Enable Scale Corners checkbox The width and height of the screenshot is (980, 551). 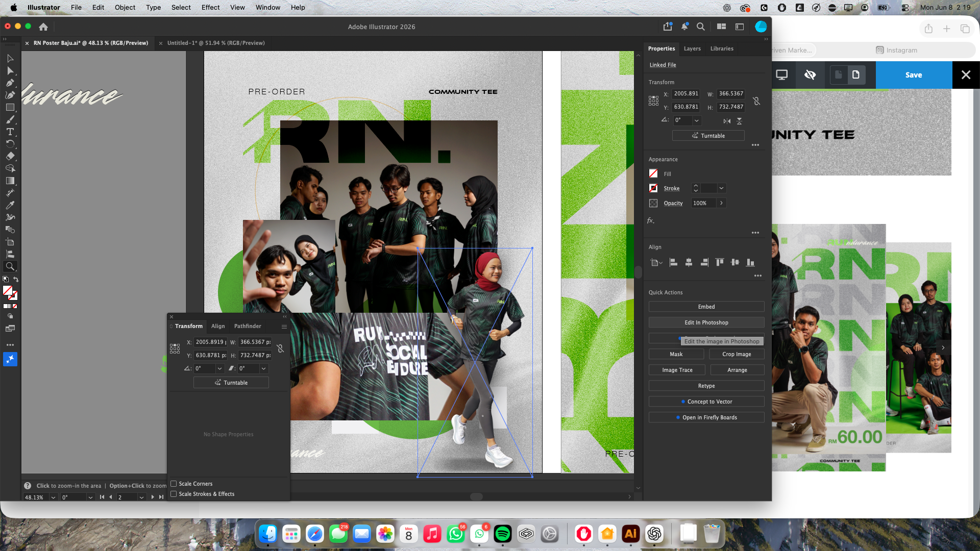pos(174,484)
